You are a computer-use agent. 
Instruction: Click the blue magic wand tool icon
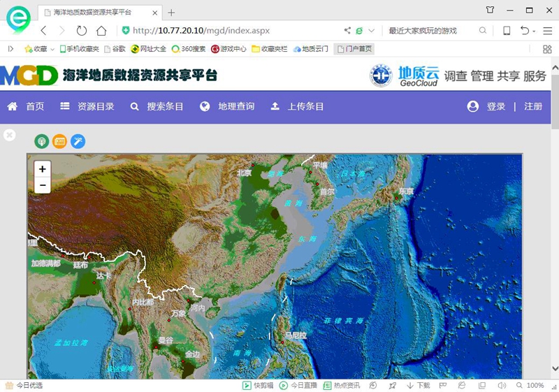click(x=78, y=141)
